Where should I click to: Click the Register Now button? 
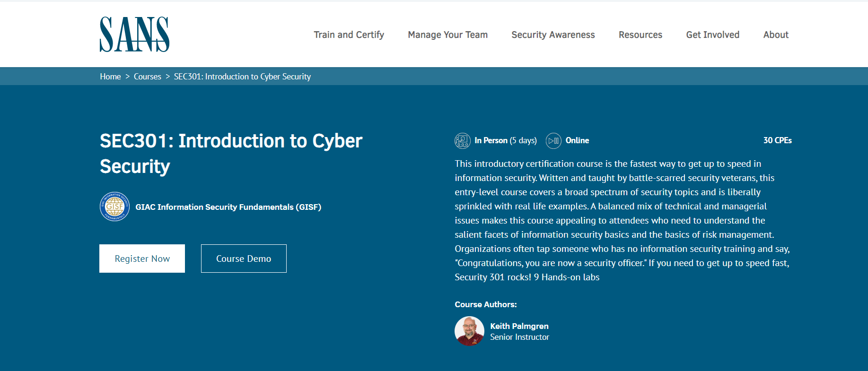142,259
